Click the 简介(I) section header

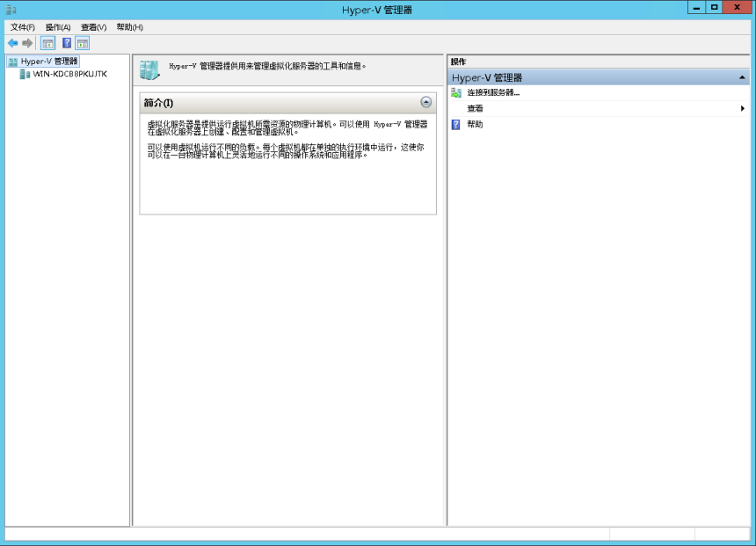[287, 103]
